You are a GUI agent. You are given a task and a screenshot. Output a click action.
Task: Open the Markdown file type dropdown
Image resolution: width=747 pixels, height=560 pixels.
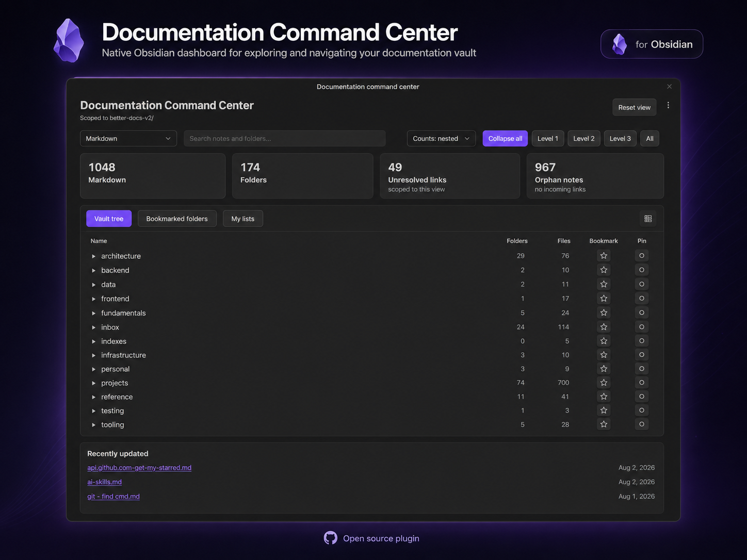(128, 138)
